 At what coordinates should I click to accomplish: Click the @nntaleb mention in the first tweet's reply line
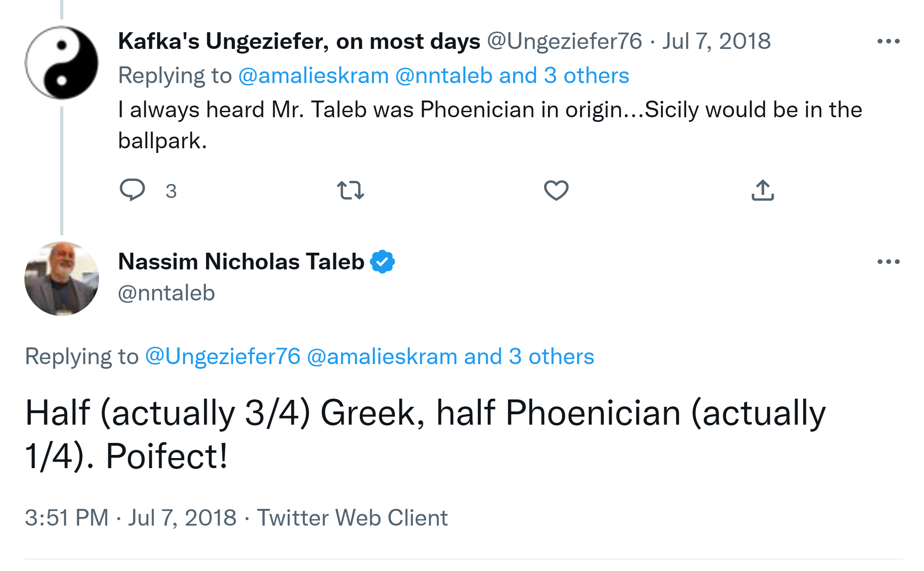[x=444, y=75]
